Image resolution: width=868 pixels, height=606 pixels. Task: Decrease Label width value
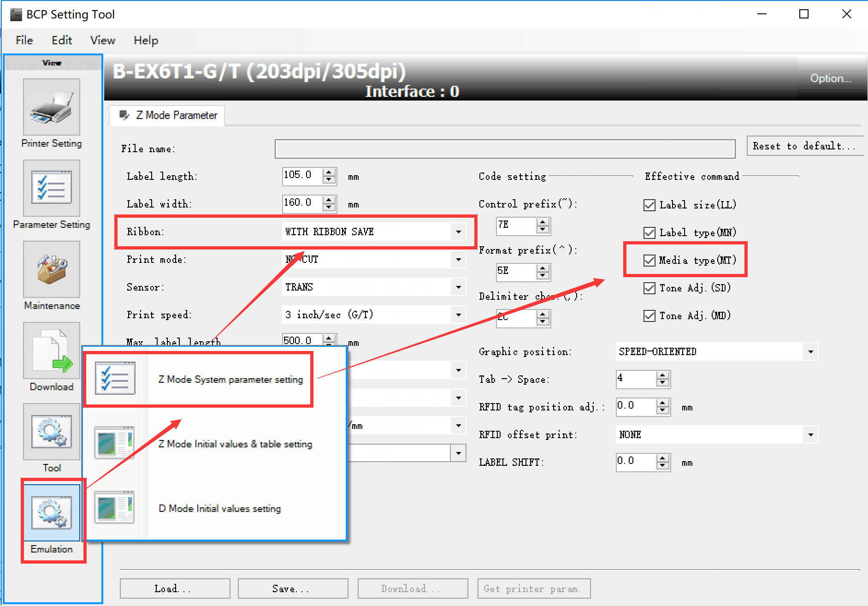pyautogui.click(x=329, y=208)
